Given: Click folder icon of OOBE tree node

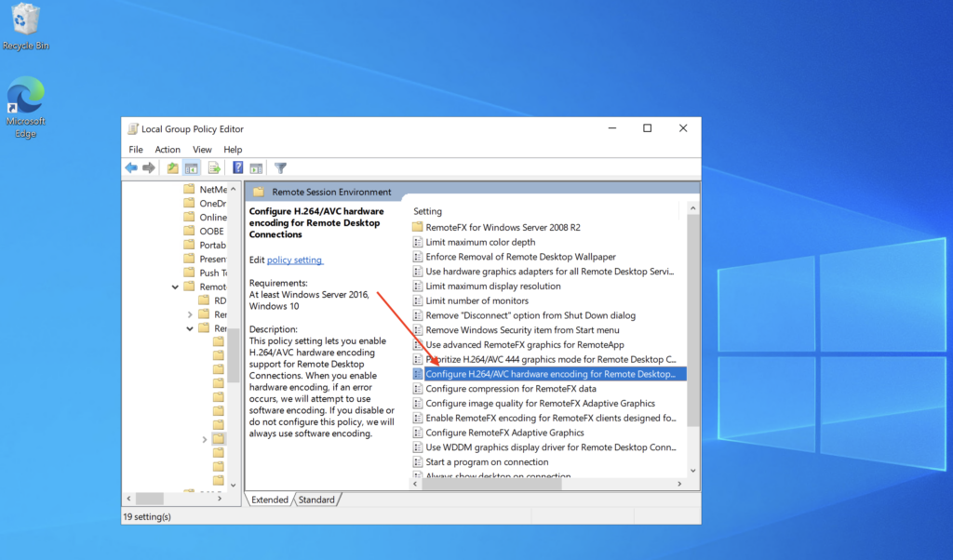Looking at the screenshot, I should point(189,231).
